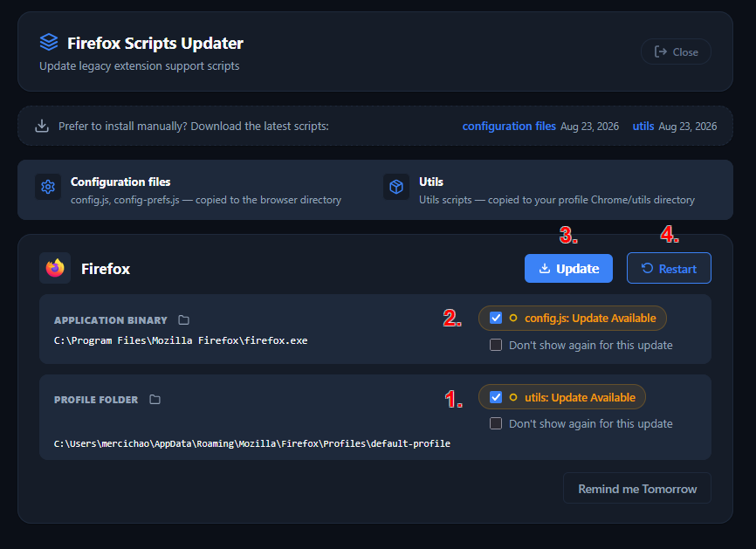The width and height of the screenshot is (756, 549).
Task: Check "Don't show again" under utils
Action: [x=496, y=423]
